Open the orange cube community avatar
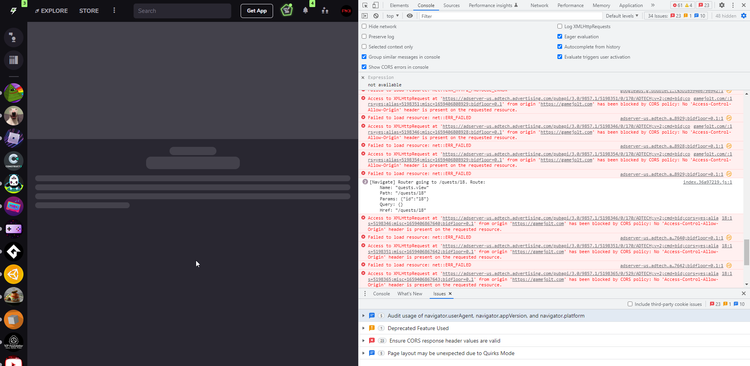This screenshot has height=366, width=750. 14,320
